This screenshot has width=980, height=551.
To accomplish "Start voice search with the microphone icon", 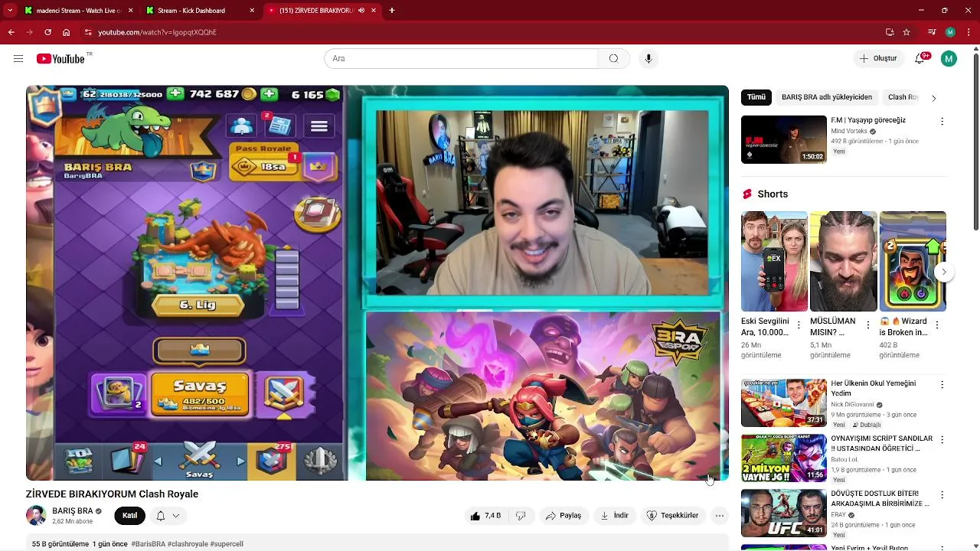I will (x=648, y=59).
